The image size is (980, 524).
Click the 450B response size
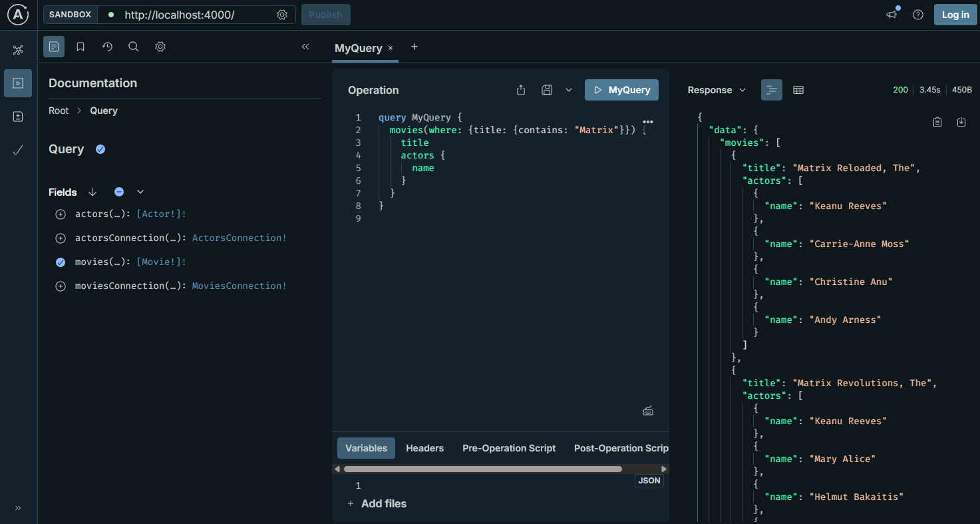[x=962, y=90]
